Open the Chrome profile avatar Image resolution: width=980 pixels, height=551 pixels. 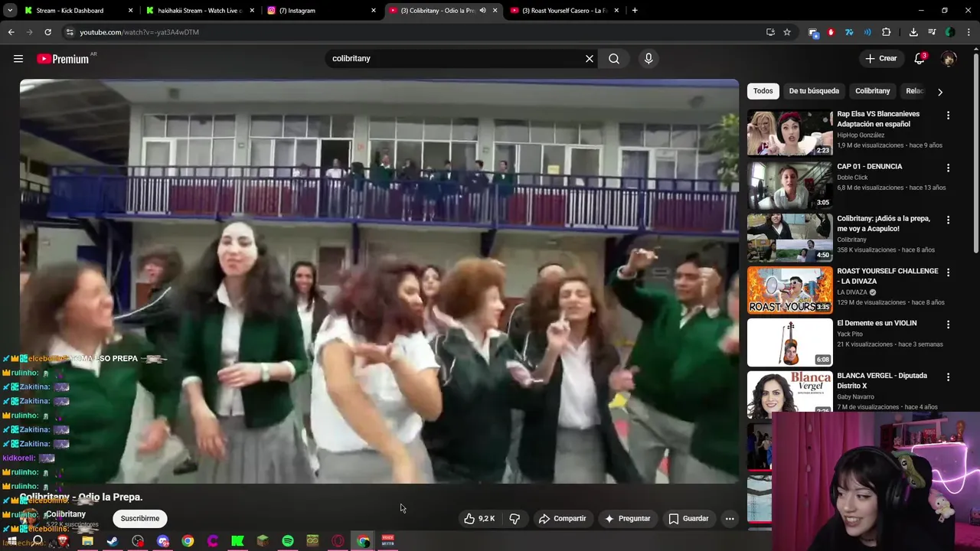pyautogui.click(x=950, y=32)
